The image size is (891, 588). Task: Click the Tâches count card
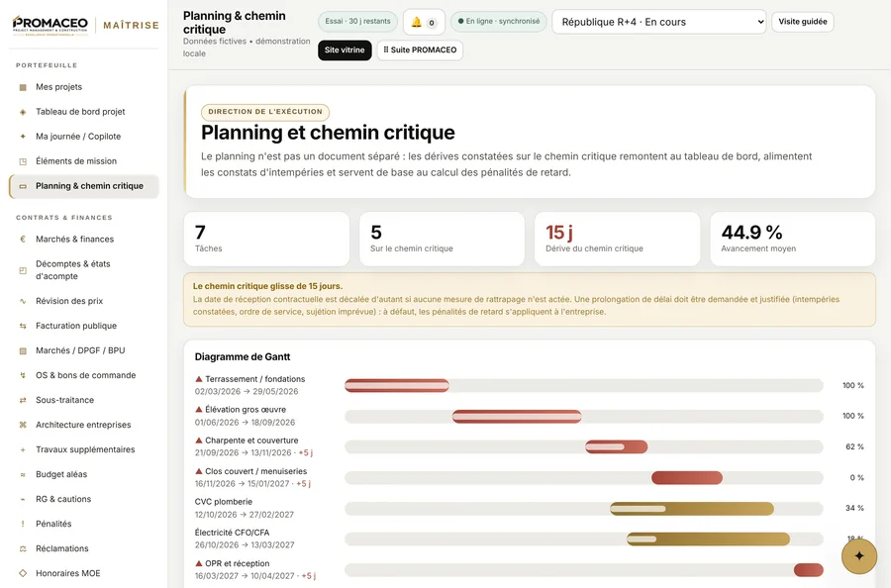click(x=266, y=240)
